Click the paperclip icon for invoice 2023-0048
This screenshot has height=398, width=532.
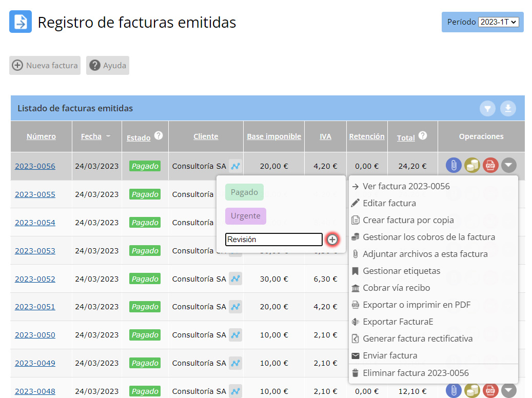click(454, 390)
